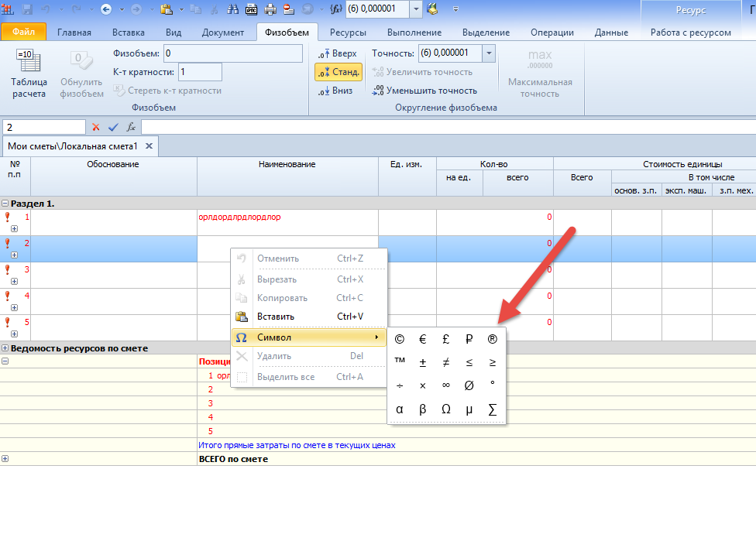
Task: Toggle Станд. standard rounding mode
Action: coord(338,72)
